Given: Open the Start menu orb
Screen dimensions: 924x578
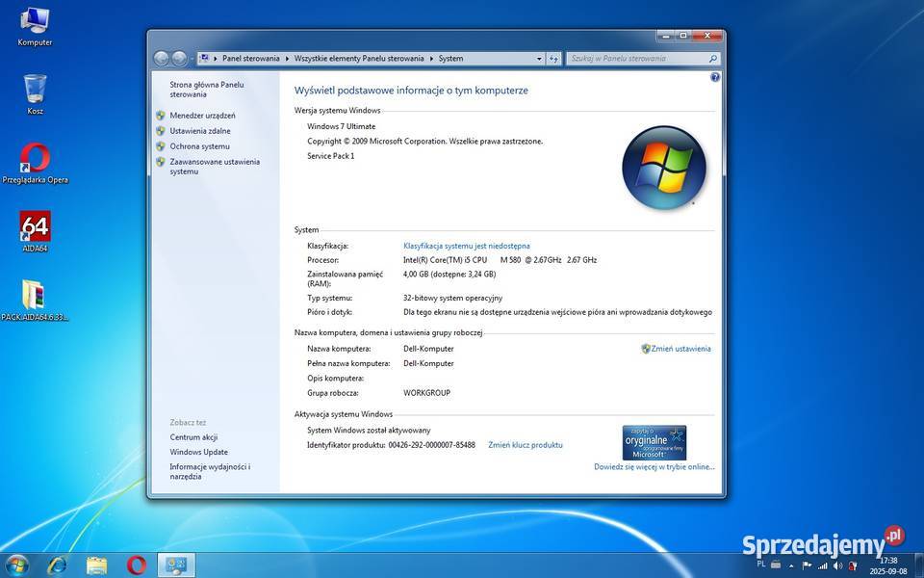Looking at the screenshot, I should tap(17, 564).
